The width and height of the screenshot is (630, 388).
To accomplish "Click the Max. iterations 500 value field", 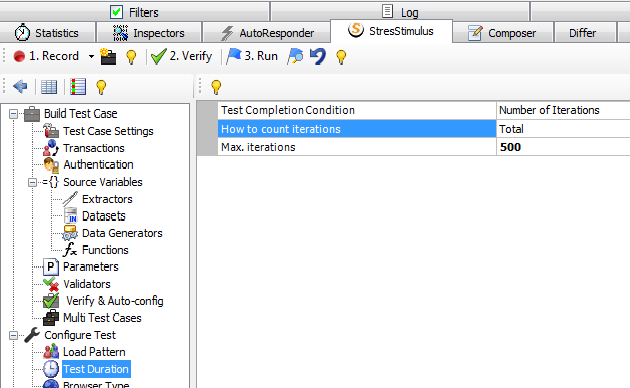I will [563, 147].
